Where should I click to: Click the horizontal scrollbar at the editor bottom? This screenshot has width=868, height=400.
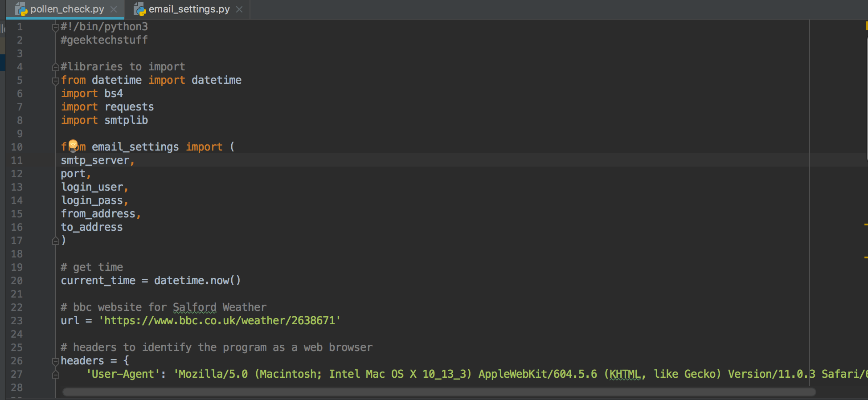click(439, 392)
